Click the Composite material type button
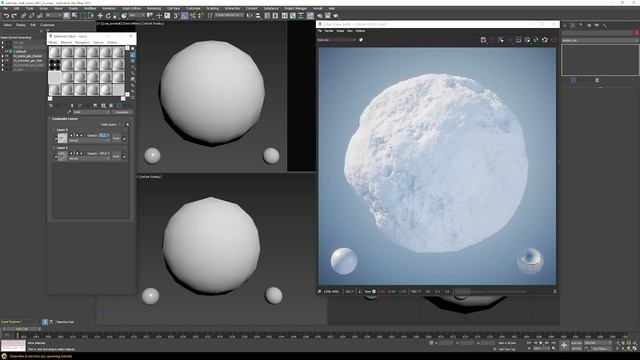 [122, 112]
